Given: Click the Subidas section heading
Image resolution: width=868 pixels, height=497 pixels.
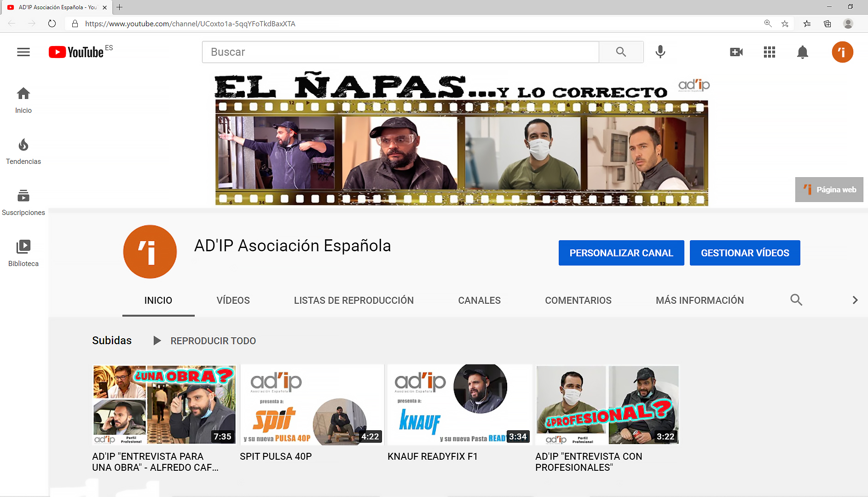Looking at the screenshot, I should tap(112, 341).
